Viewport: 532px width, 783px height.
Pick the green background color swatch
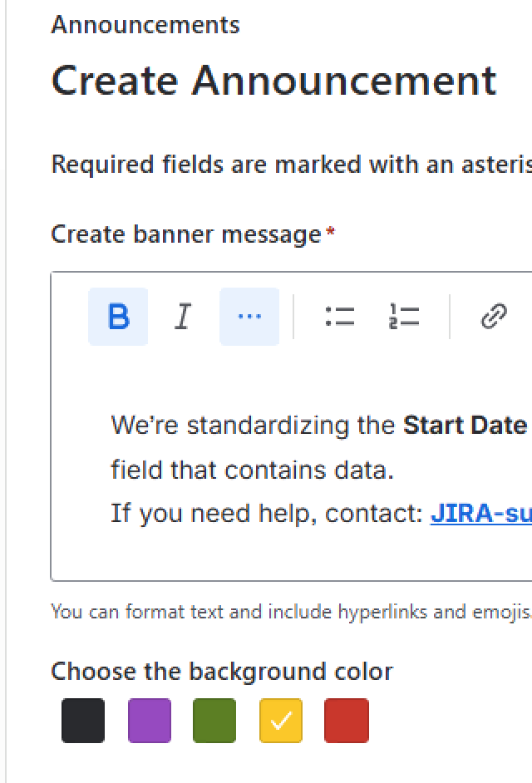point(214,720)
